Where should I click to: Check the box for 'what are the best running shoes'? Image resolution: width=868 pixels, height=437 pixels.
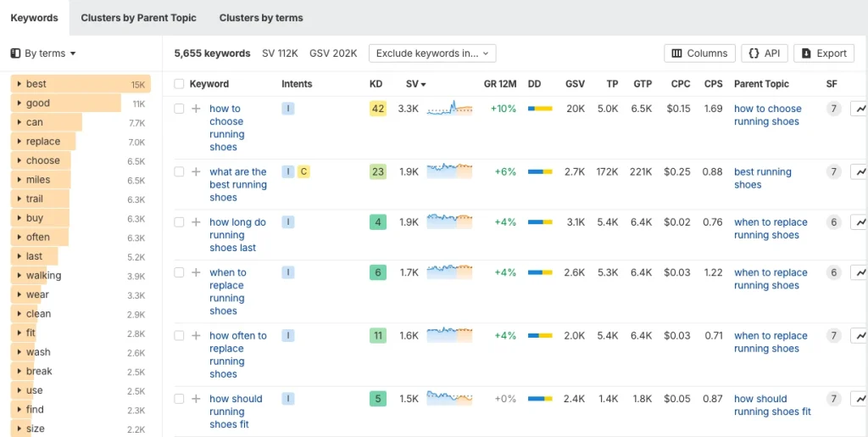(x=179, y=171)
